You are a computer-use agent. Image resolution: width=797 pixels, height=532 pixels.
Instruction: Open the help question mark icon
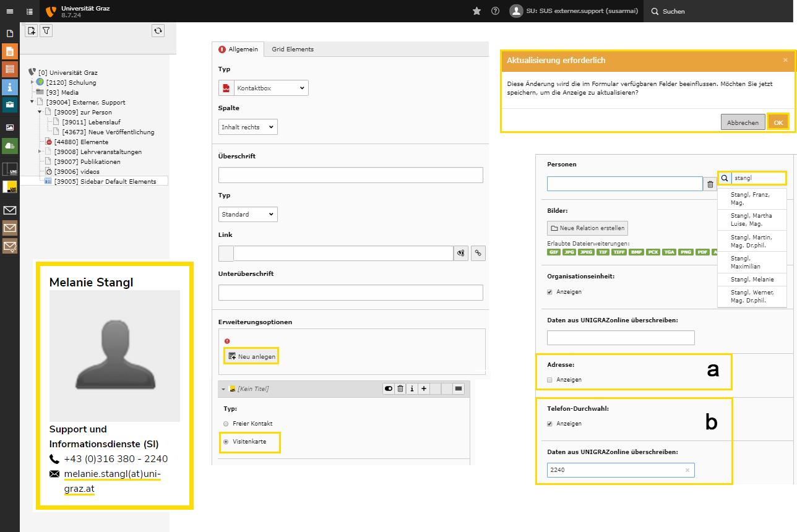(495, 11)
